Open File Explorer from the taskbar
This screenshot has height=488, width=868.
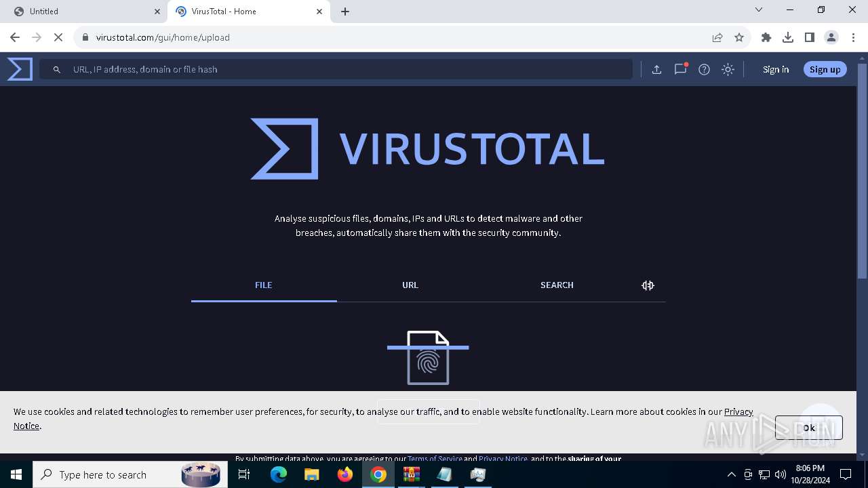pos(312,474)
